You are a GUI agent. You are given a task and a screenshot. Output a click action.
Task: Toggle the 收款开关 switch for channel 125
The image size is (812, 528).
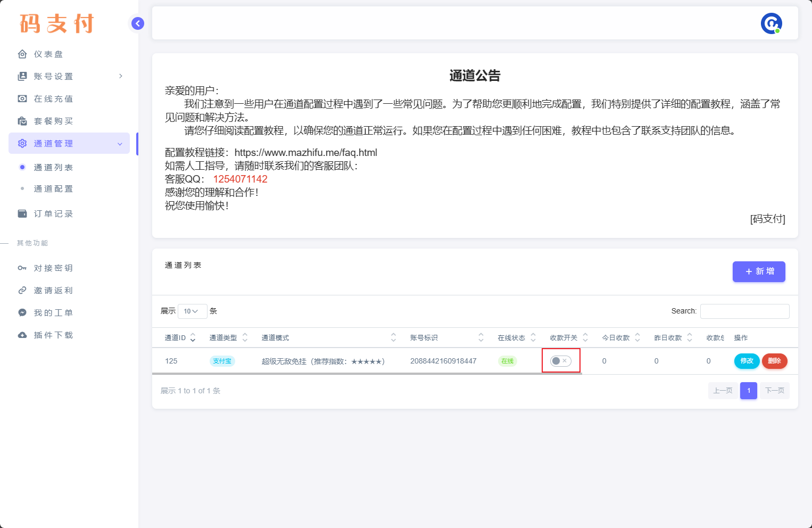click(560, 361)
